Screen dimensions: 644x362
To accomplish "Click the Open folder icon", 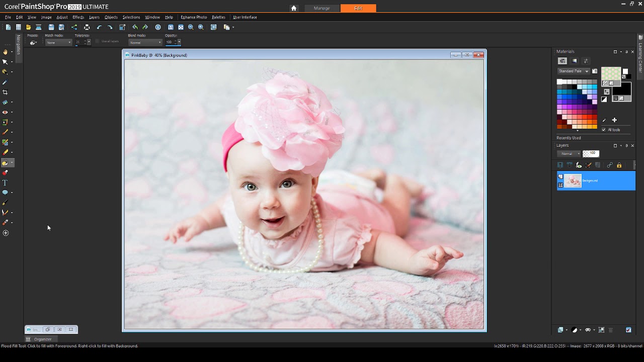I will click(x=28, y=27).
